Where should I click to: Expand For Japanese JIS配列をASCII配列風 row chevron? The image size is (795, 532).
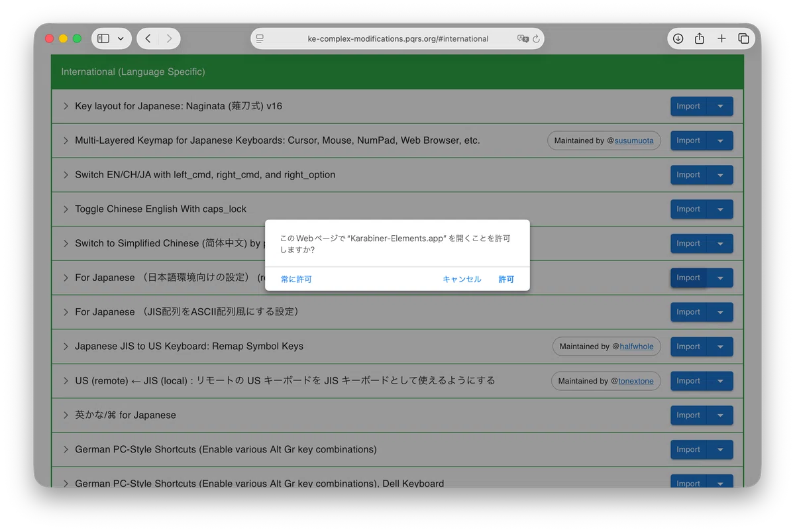66,312
